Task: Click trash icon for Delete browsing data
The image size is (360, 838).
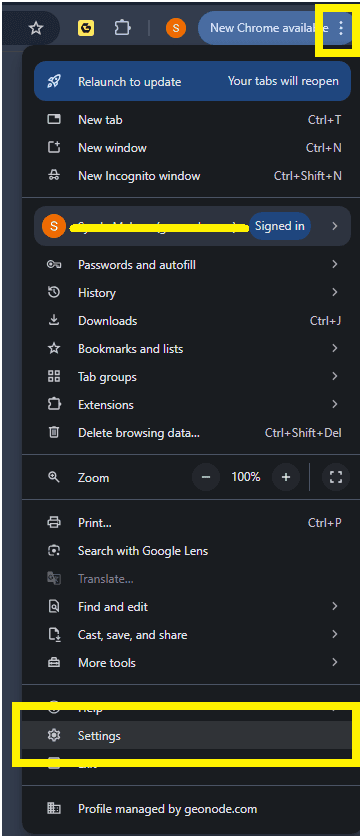Action: [x=54, y=432]
